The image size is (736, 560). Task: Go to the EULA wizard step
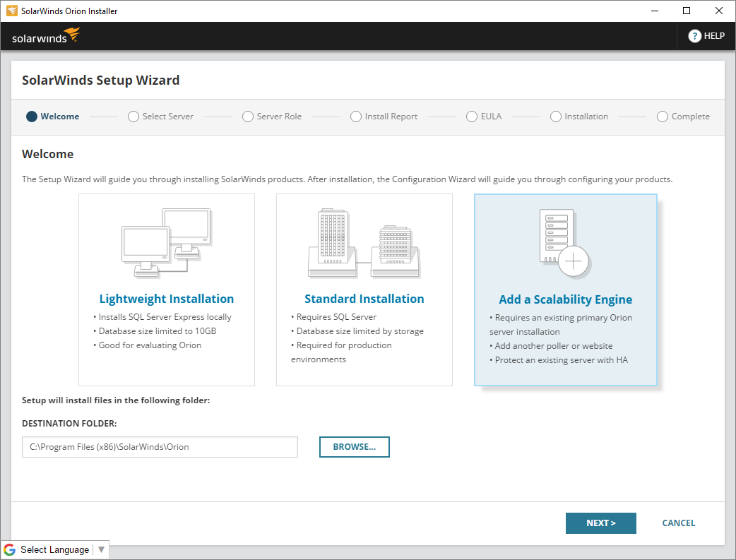484,117
